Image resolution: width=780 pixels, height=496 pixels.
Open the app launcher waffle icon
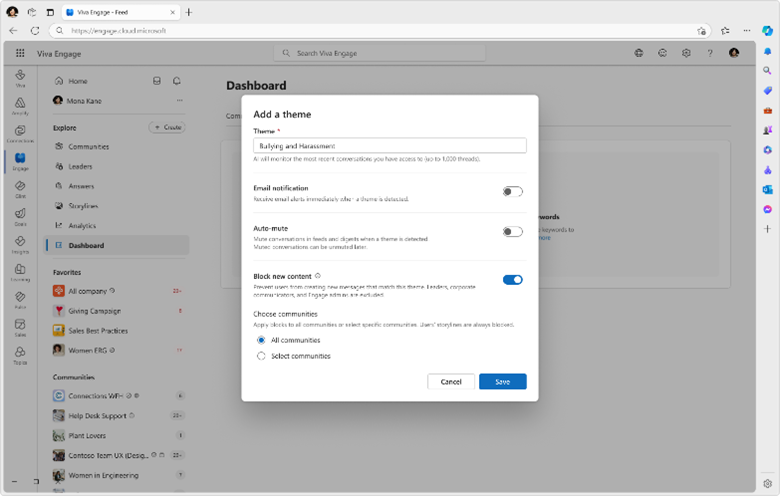pos(20,53)
